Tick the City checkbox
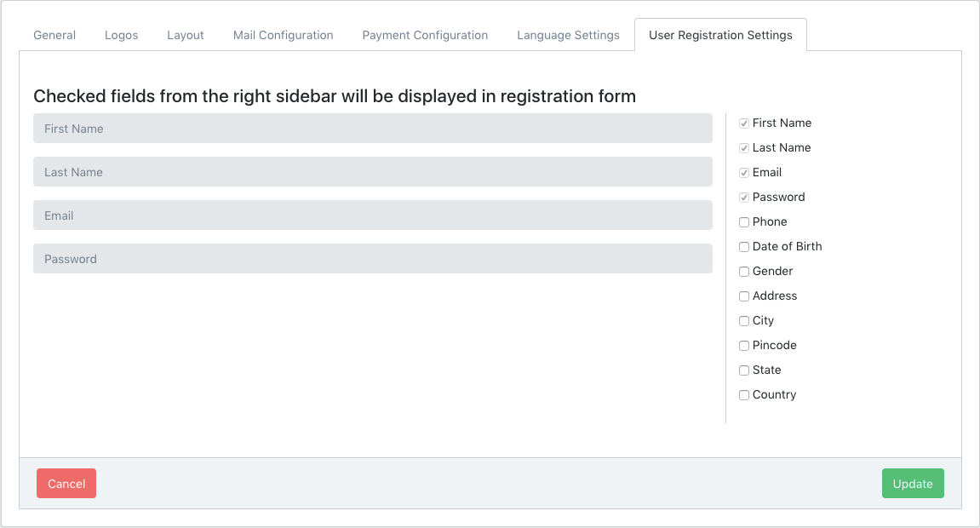 pyautogui.click(x=744, y=321)
